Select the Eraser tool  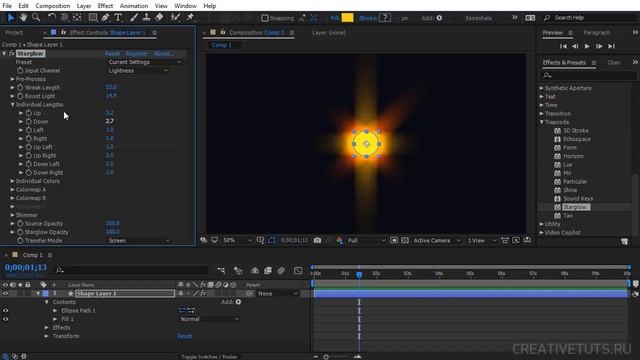(159, 18)
